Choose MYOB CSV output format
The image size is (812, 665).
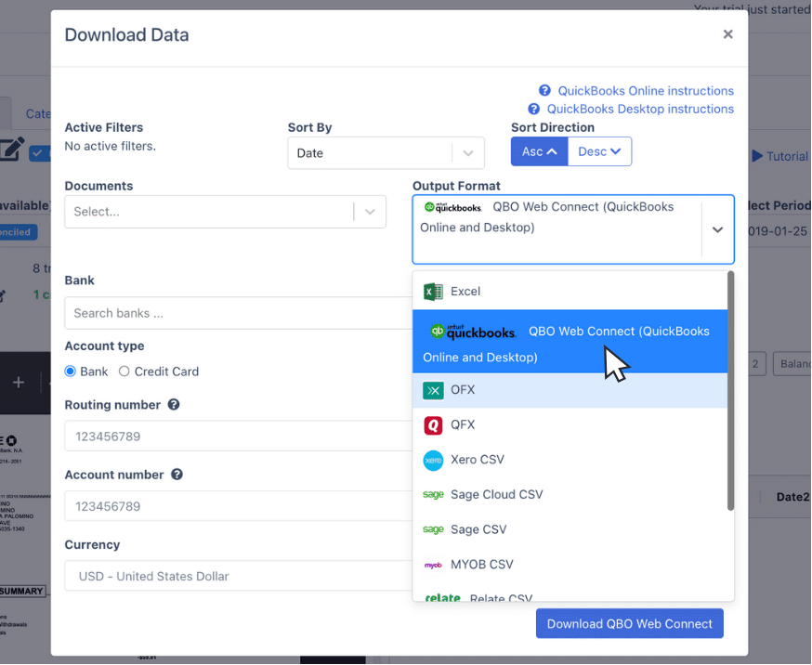pos(570,565)
